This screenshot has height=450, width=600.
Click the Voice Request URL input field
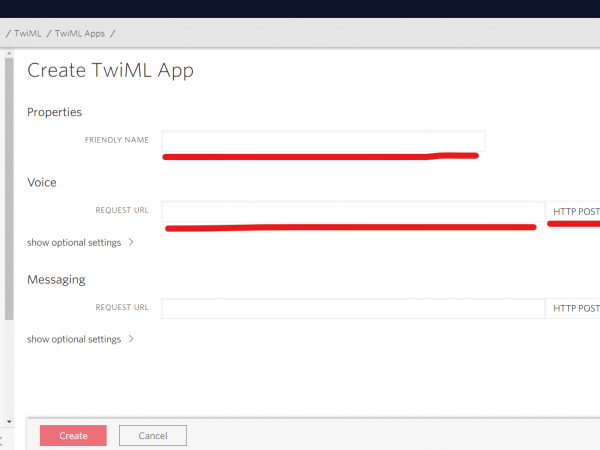[353, 211]
